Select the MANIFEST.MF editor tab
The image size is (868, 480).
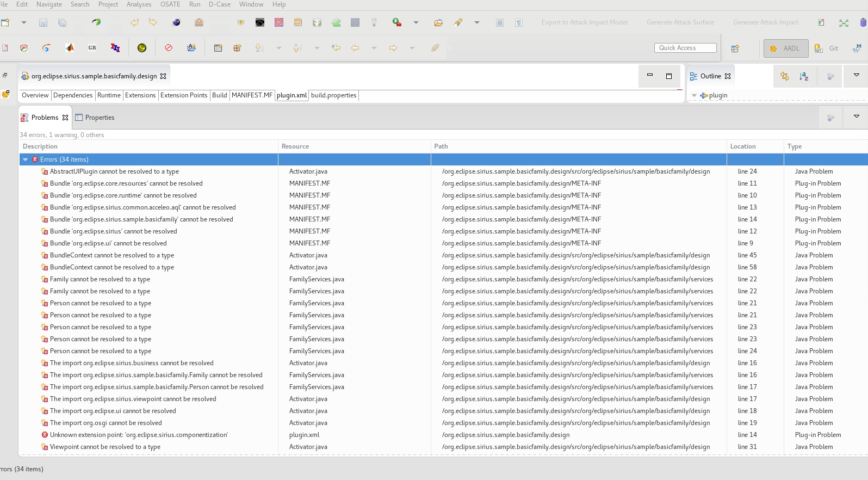click(252, 95)
